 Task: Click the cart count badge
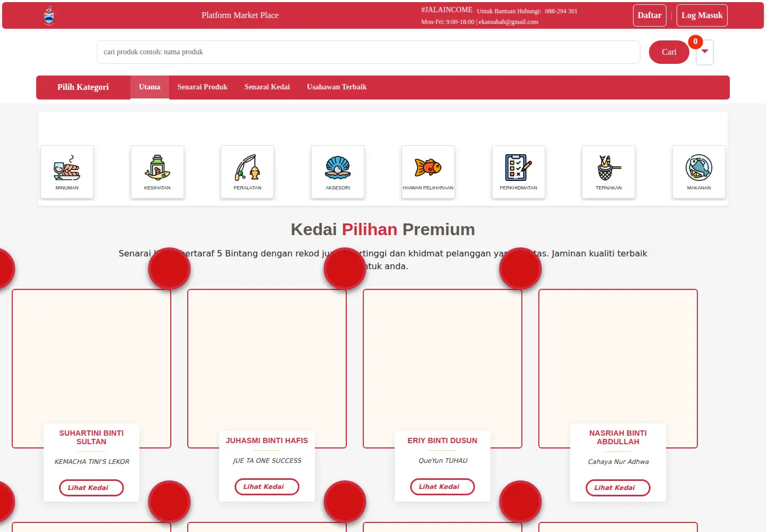pos(695,41)
